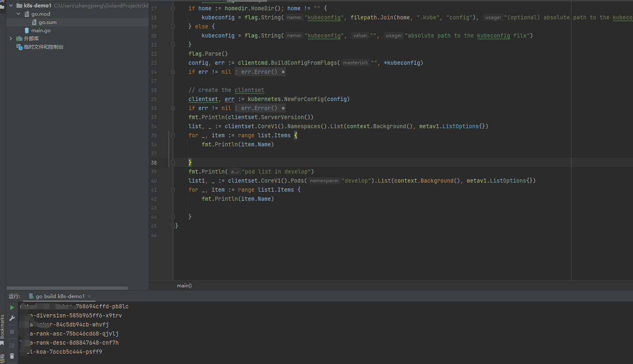Image resolution: width=633 pixels, height=364 pixels.
Task: Expand folded err block at line 24
Action: (173, 72)
